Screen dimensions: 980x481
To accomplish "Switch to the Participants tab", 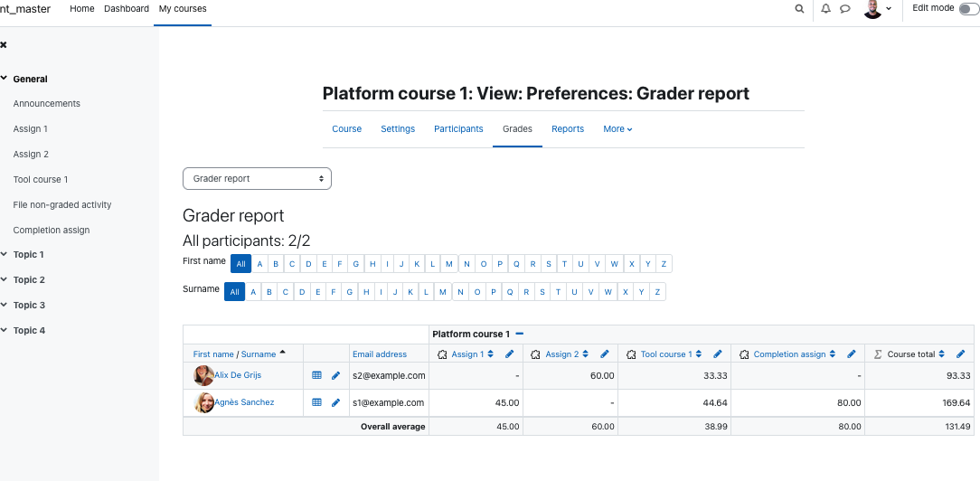I will tap(458, 129).
